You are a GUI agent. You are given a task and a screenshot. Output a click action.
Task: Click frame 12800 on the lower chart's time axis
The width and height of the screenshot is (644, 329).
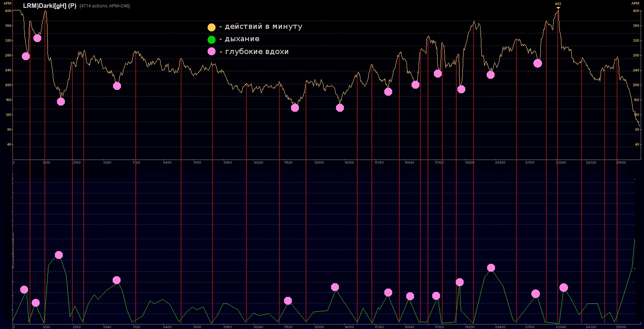pyautogui.click(x=319, y=327)
